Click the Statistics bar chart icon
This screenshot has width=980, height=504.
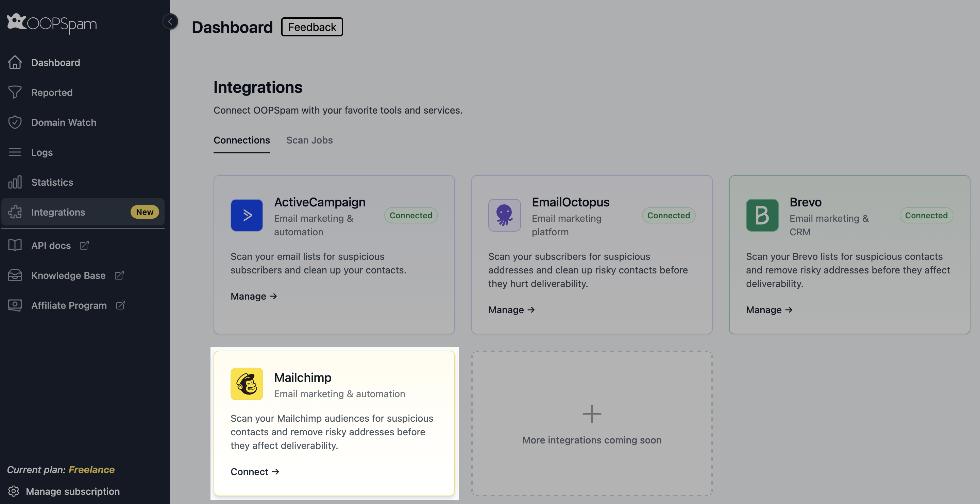(15, 182)
